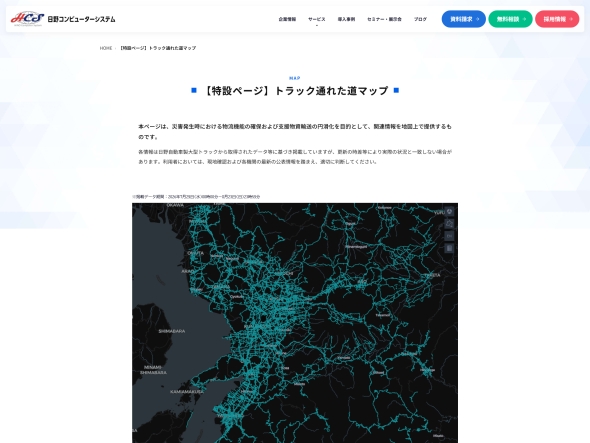Click the 日野コンピューターシステム company name text

(81, 19)
